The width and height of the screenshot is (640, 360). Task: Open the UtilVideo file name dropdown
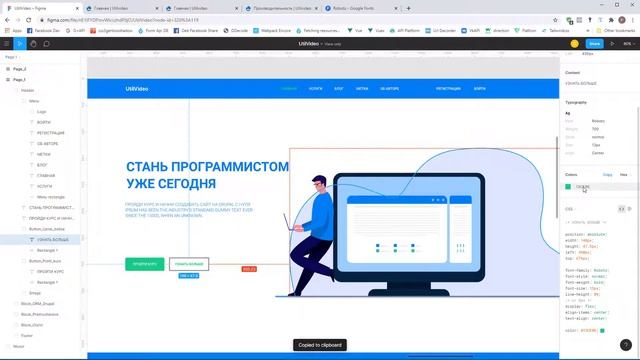click(x=311, y=44)
